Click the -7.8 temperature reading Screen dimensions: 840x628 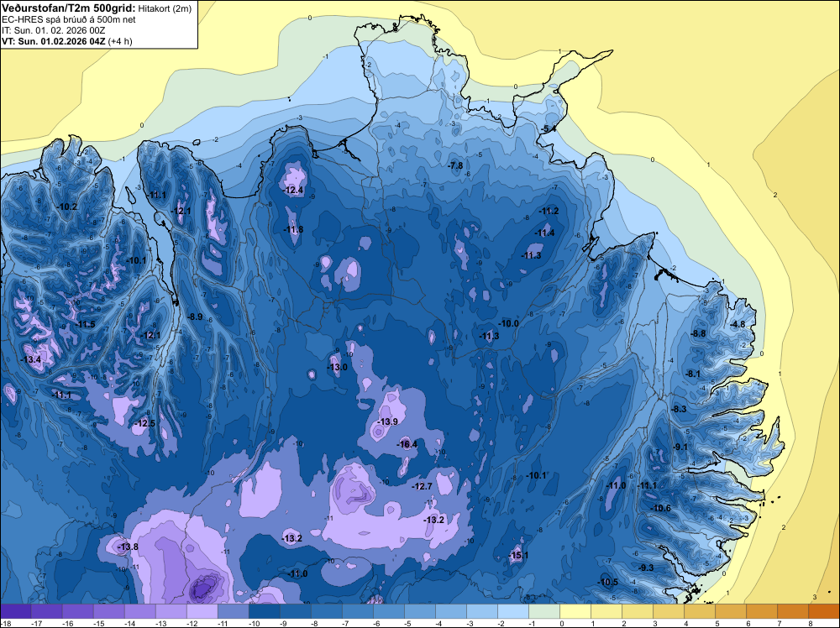click(456, 166)
